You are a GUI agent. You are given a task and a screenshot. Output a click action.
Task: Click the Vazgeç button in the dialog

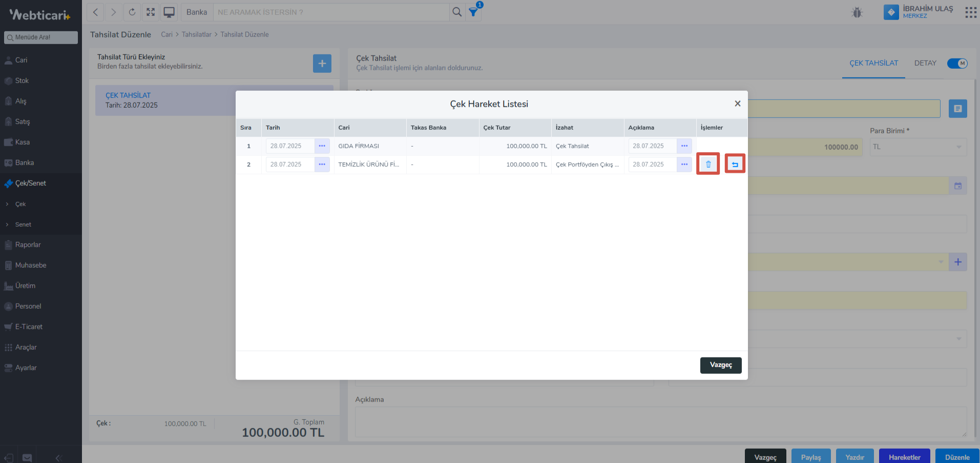coord(720,365)
